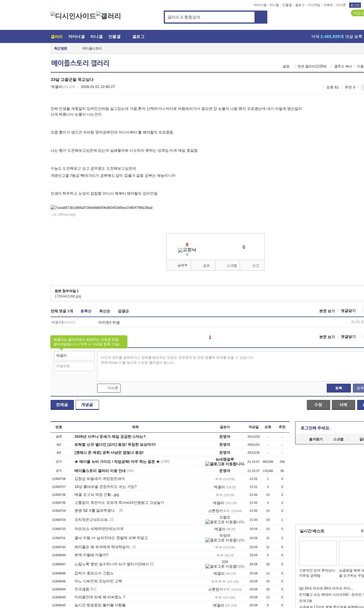364x608 pixels.
Task: Click the 갤러리 logo image beside 디시인사이드
Action: tap(108, 16)
